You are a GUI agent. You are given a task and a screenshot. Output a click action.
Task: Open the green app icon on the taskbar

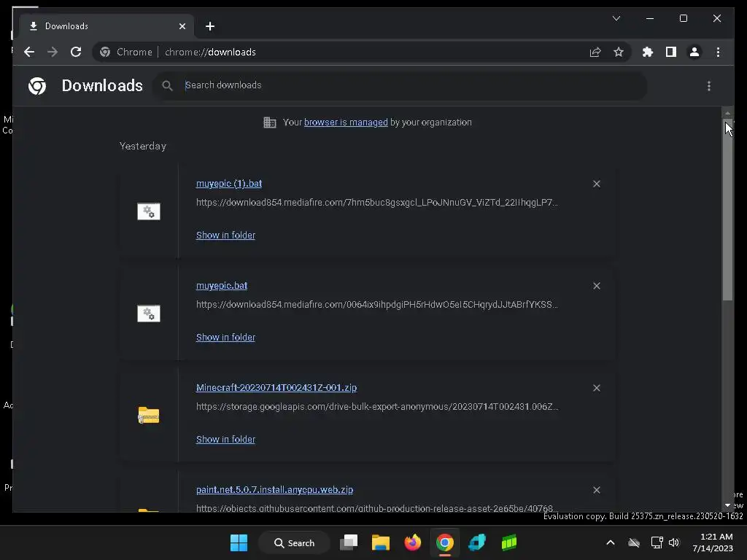(508, 542)
